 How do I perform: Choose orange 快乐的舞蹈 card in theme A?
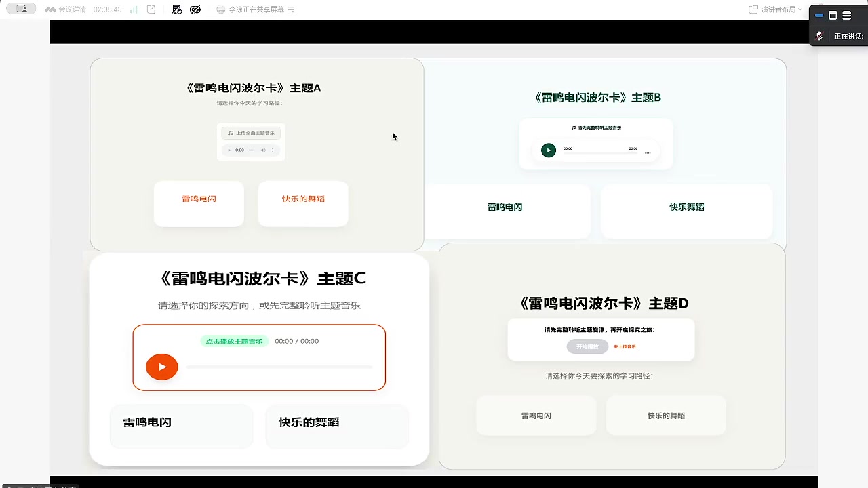(303, 203)
